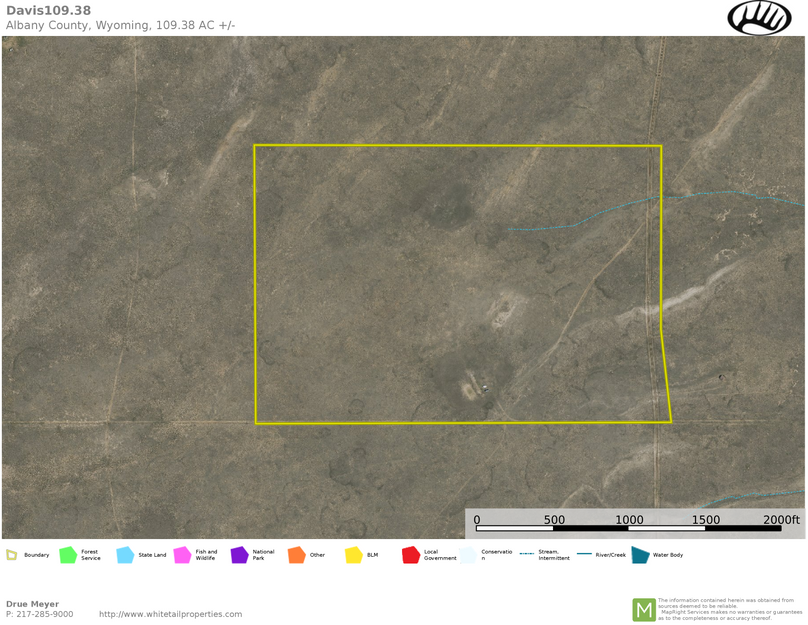This screenshot has height=625, width=808.
Task: Click the Boundary legend icon
Action: click(x=12, y=555)
